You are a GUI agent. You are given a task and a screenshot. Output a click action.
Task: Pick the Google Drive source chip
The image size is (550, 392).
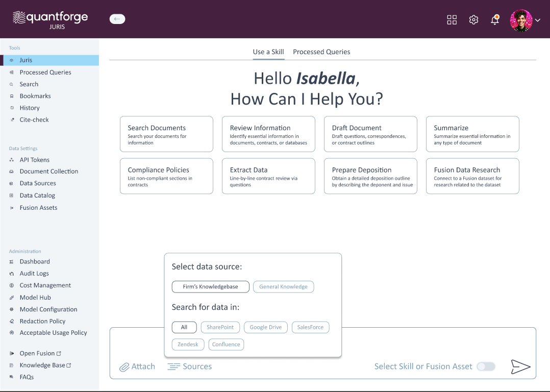click(x=265, y=327)
